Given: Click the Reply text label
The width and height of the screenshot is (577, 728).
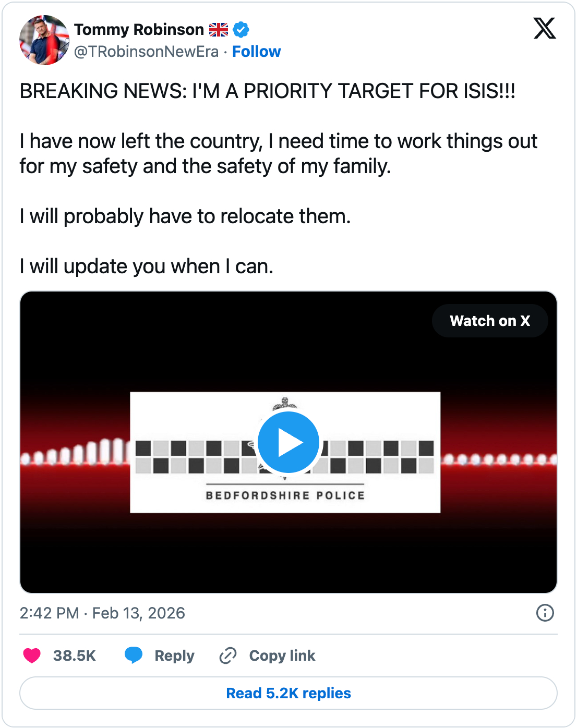Looking at the screenshot, I should tap(174, 656).
